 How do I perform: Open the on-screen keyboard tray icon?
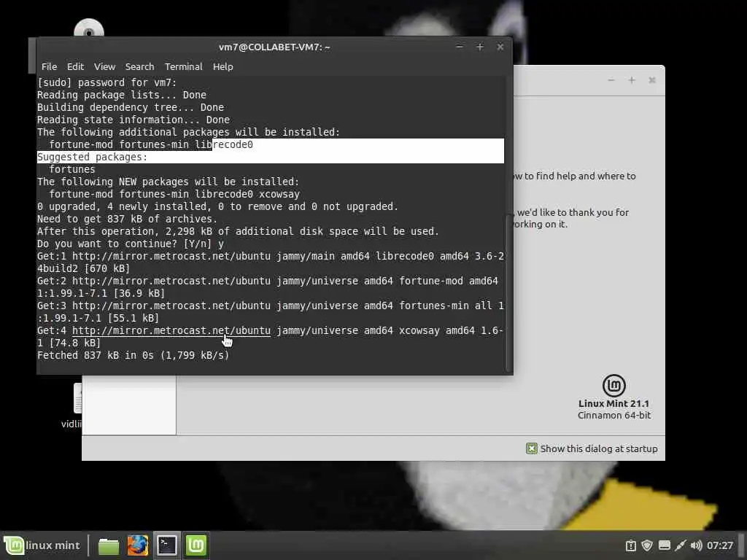tap(664, 545)
